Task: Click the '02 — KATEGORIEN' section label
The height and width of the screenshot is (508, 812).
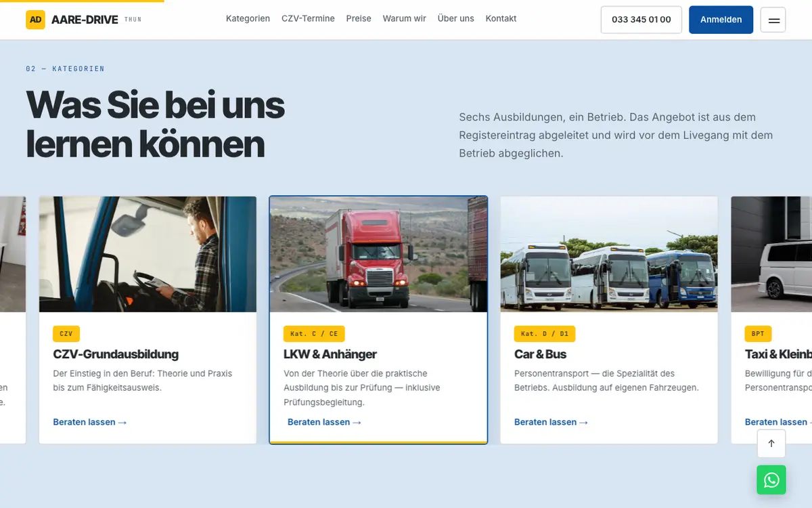Action: [65, 69]
